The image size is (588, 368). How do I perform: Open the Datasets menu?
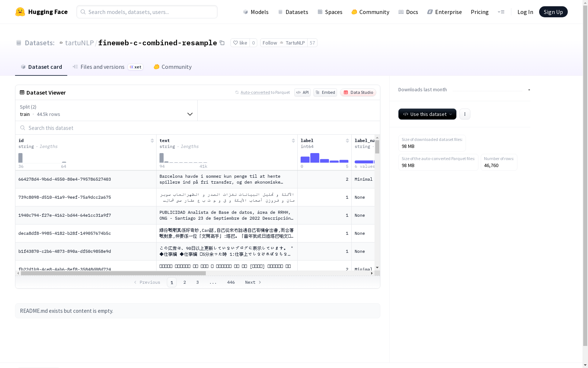[x=293, y=12]
